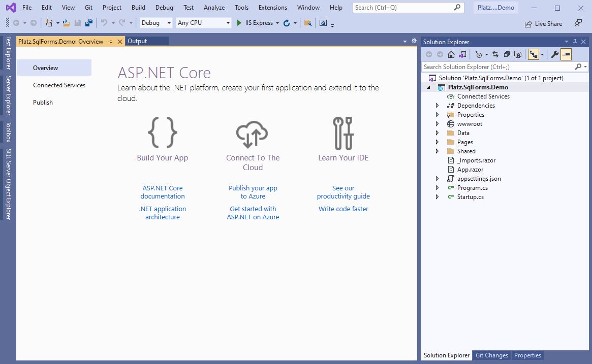Open the Publish your app to Azure link
Viewport: 592px width, 364px height.
point(253,192)
